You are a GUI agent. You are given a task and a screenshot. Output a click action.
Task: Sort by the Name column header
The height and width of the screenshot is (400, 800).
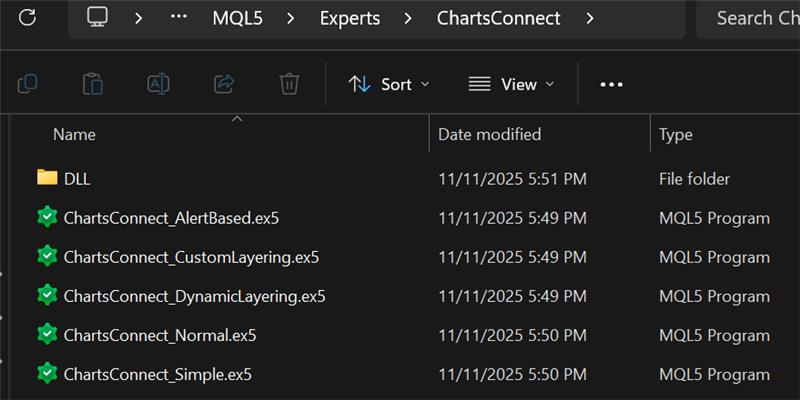tap(74, 134)
